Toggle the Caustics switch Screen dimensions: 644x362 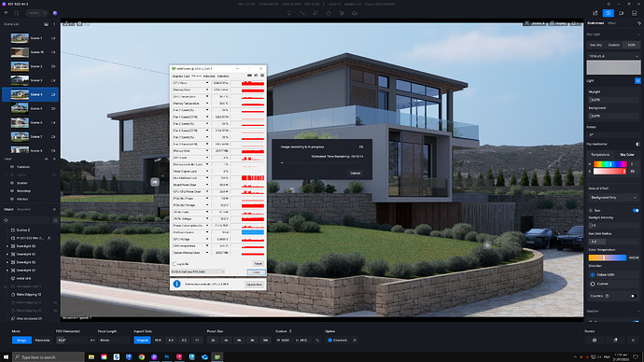tap(633, 296)
